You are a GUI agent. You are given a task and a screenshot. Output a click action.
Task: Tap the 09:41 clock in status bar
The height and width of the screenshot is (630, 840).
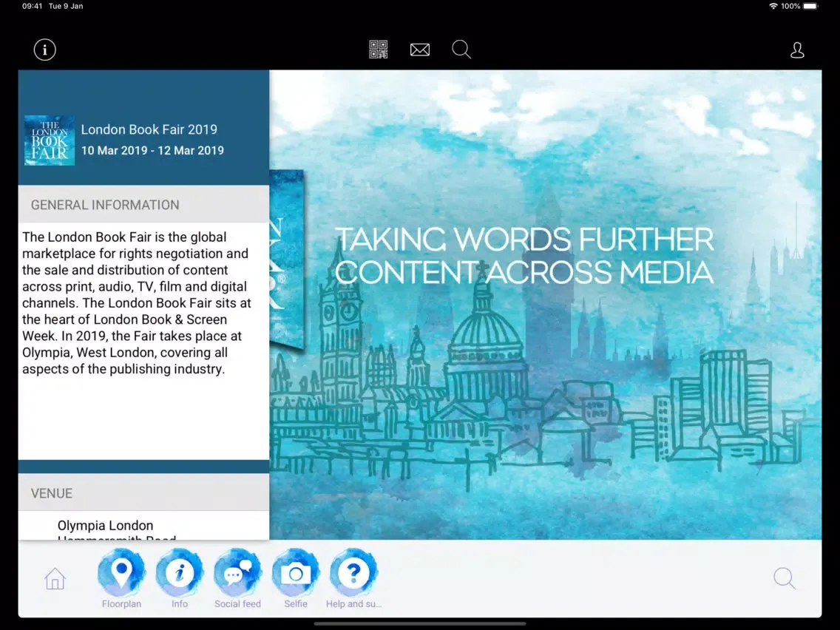point(32,7)
